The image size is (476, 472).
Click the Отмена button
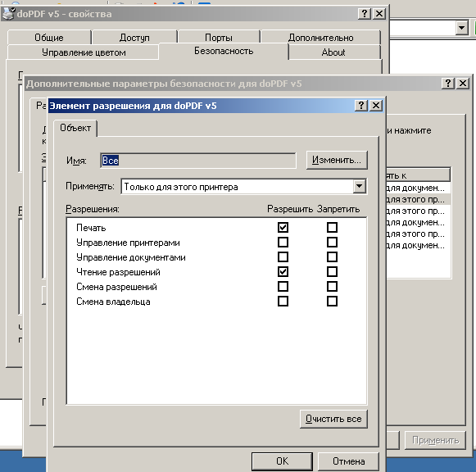(x=348, y=461)
